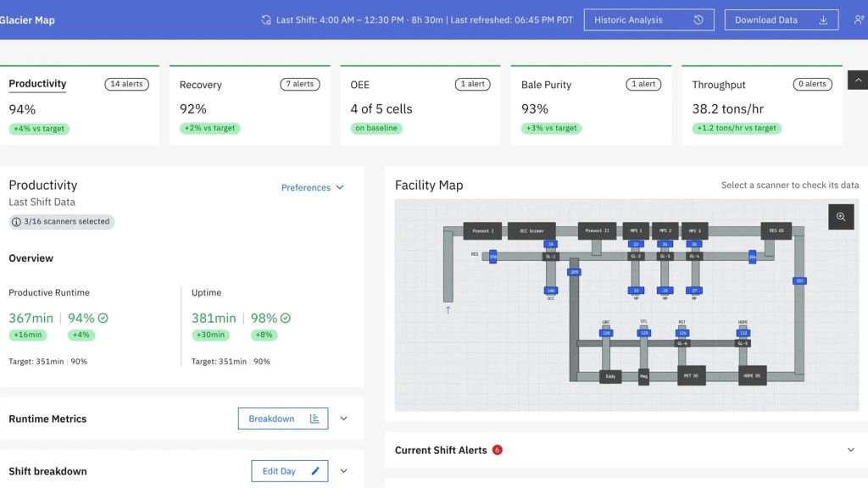The height and width of the screenshot is (488, 868).
Task: Click the PET OS block on map
Action: (692, 375)
